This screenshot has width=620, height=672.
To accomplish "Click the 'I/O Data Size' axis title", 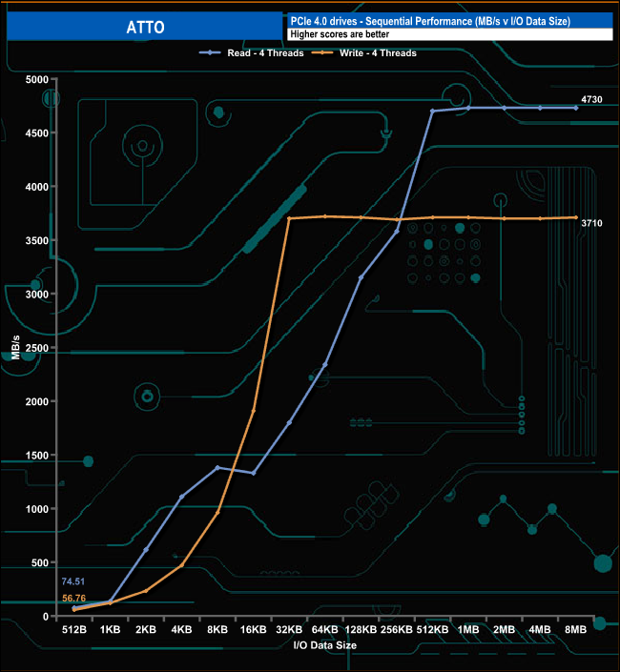I will coord(325,645).
